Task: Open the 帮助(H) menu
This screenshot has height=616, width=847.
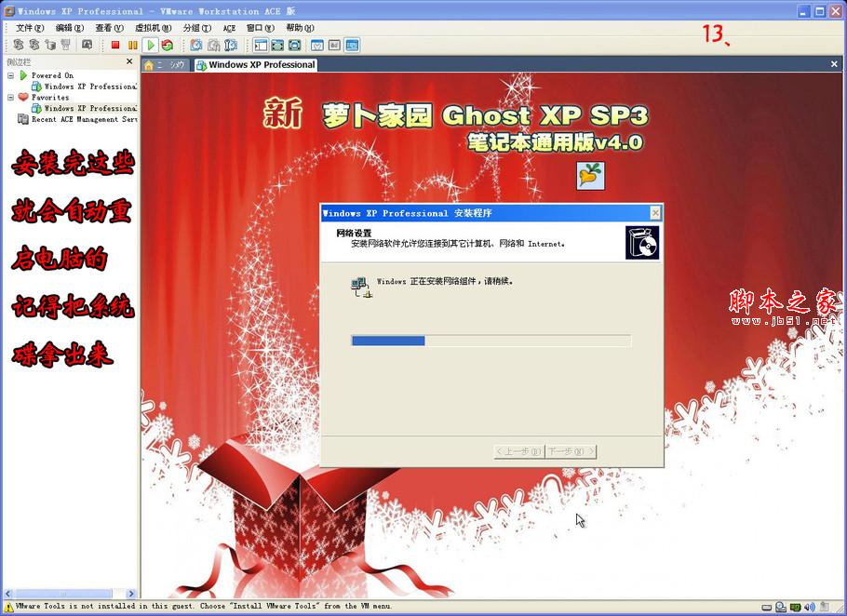Action: click(x=300, y=28)
